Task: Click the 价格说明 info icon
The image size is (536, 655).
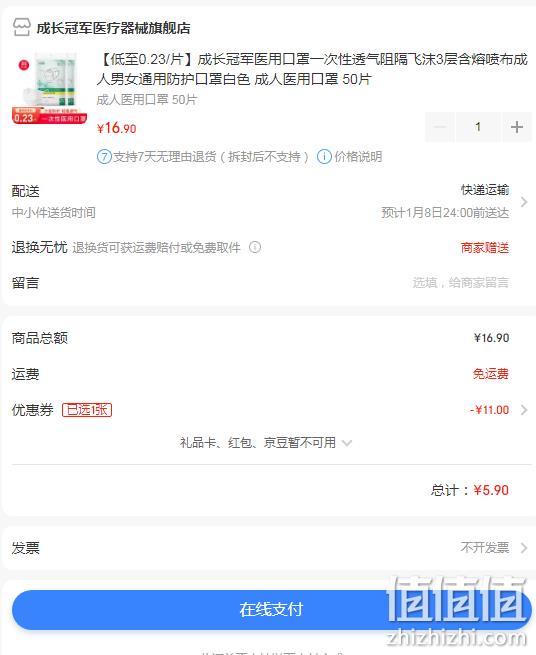Action: [x=324, y=157]
